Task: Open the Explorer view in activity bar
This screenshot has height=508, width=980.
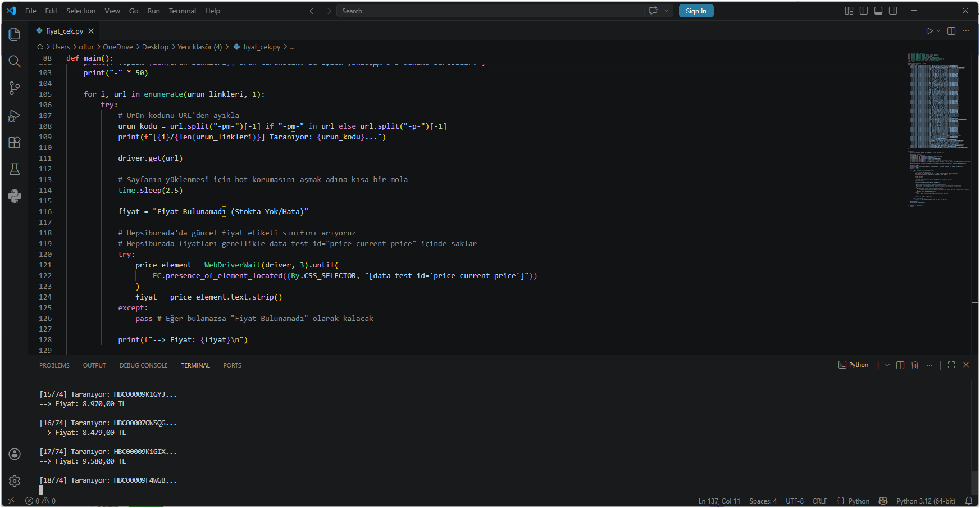Action: tap(15, 34)
